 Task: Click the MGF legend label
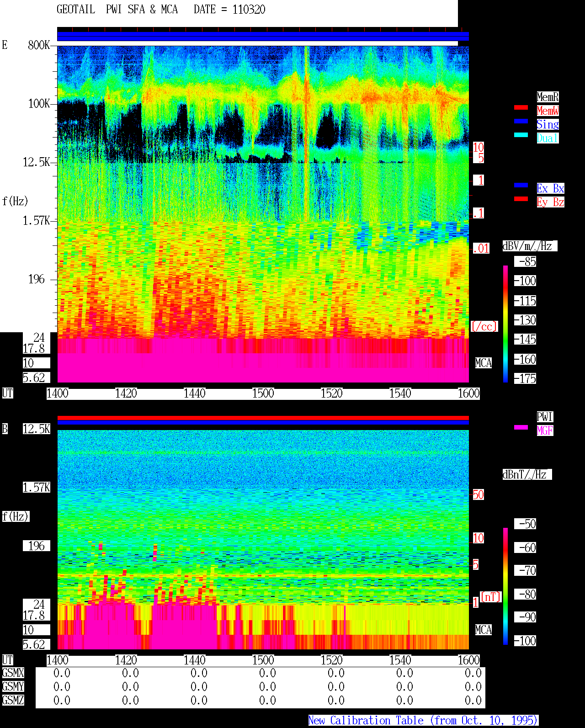point(545,430)
